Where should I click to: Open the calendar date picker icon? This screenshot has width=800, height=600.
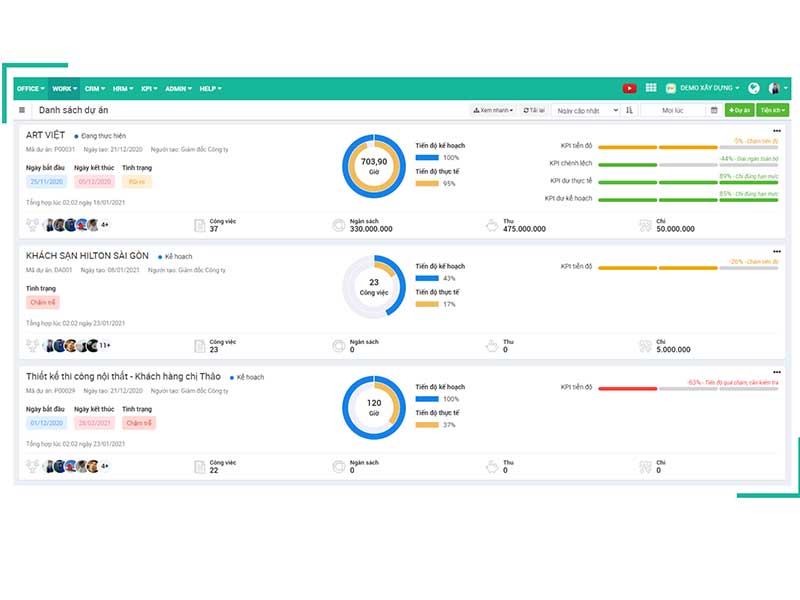pos(714,110)
